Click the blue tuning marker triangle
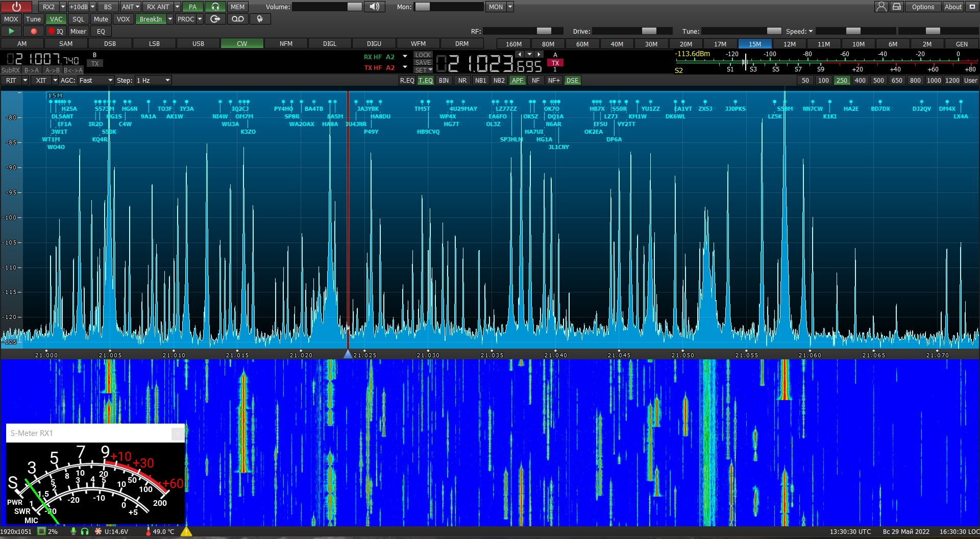980x539 pixels. tap(348, 354)
